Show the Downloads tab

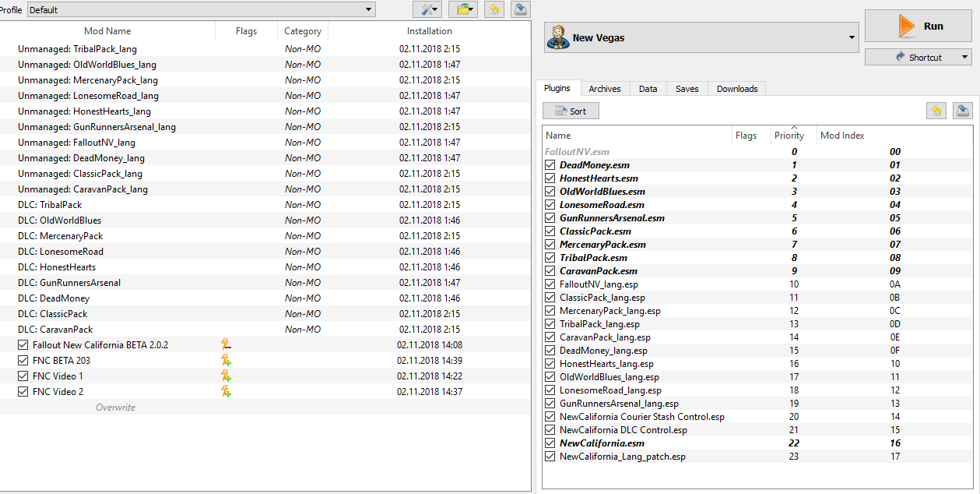737,89
